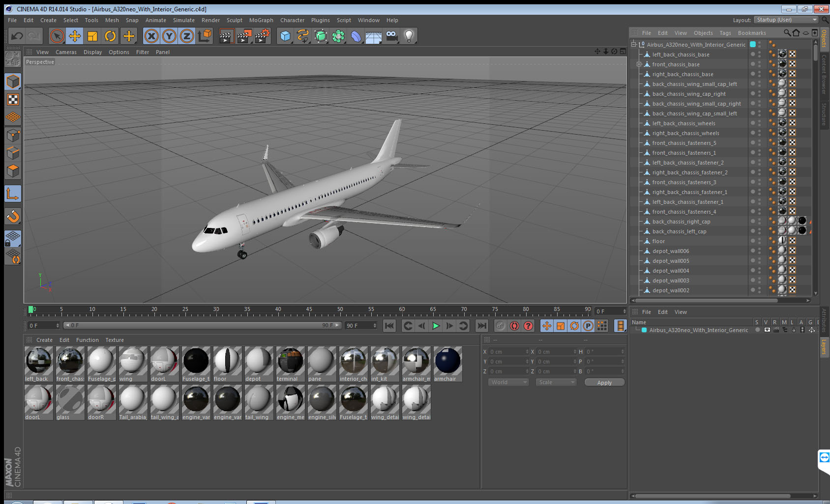Image resolution: width=830 pixels, height=504 pixels.
Task: Select the Live Selection tool
Action: click(57, 36)
